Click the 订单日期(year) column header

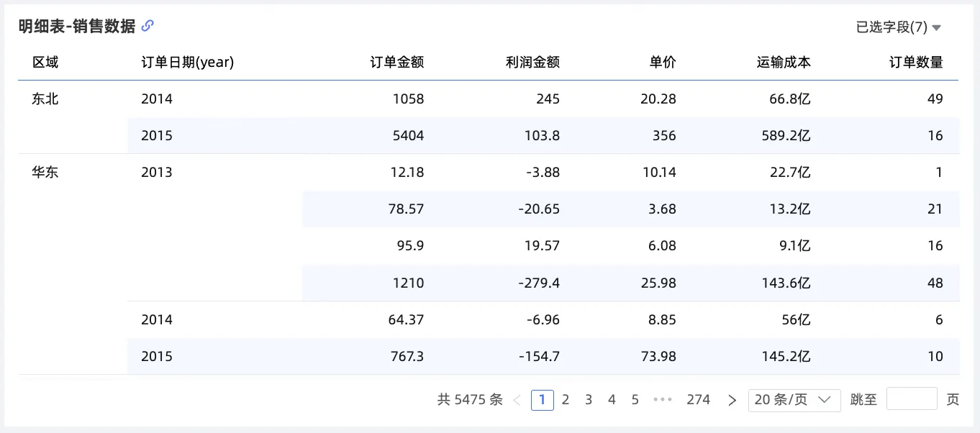click(x=187, y=63)
